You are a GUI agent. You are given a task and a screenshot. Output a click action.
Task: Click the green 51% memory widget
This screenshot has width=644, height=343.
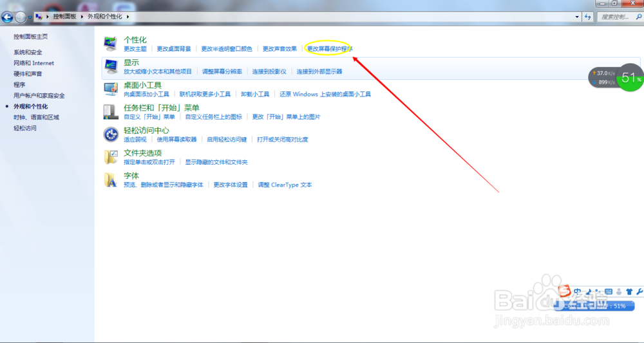630,77
